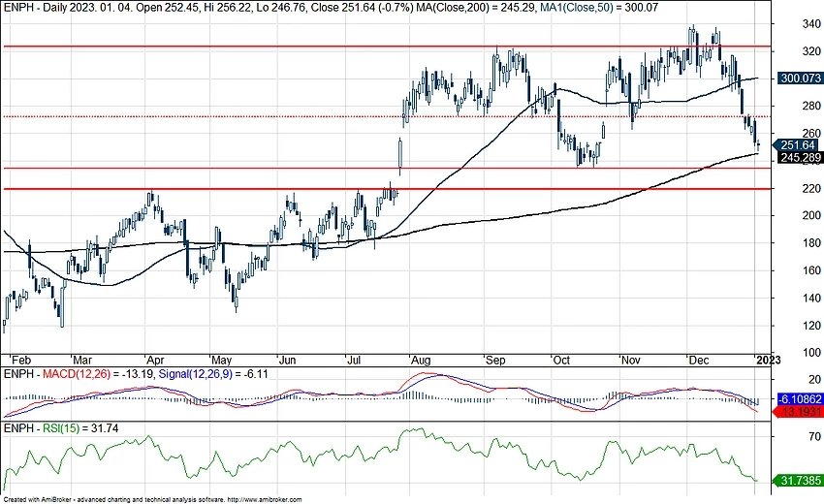Click the Mar month label on time axis

pos(82,361)
